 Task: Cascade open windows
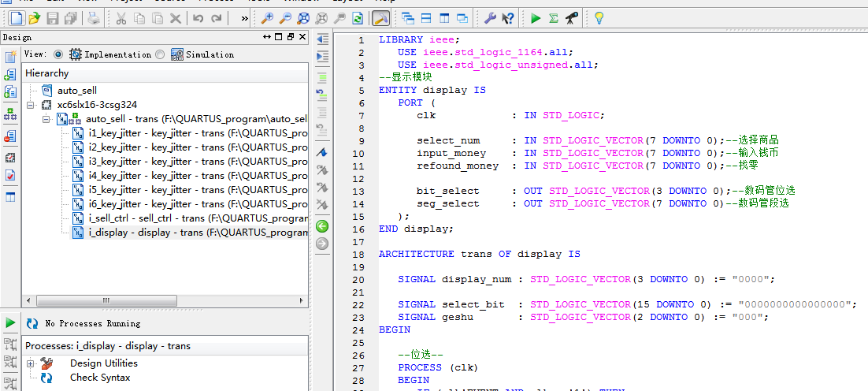coord(408,18)
